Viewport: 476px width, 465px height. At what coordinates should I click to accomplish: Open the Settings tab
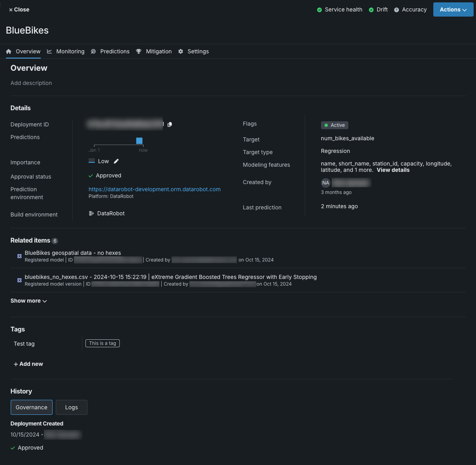pyautogui.click(x=194, y=51)
